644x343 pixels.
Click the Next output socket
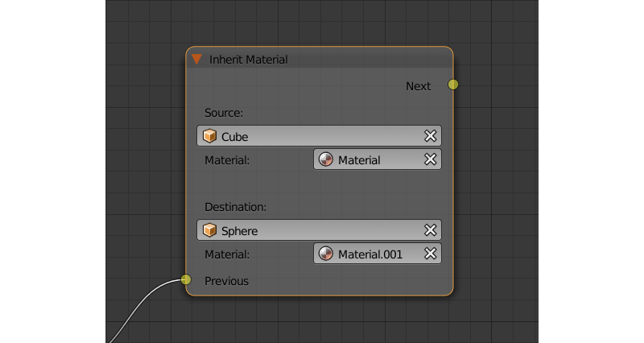453,85
